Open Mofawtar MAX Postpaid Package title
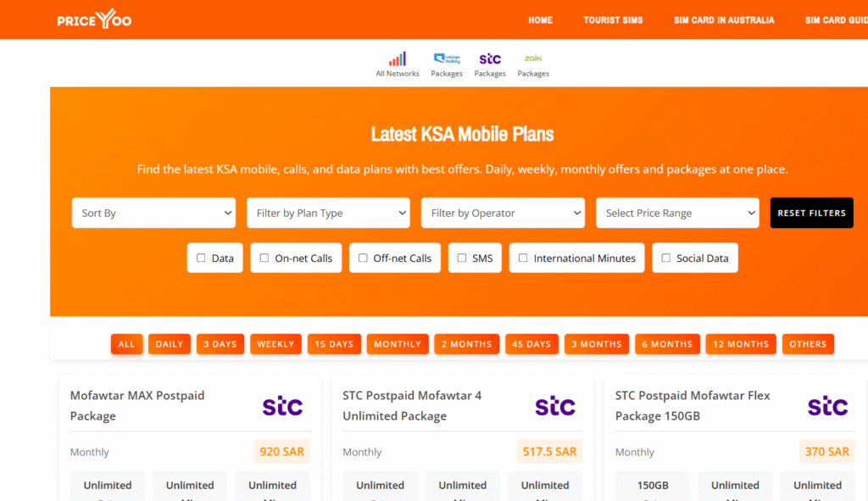The width and height of the screenshot is (868, 501). pyautogui.click(x=137, y=406)
